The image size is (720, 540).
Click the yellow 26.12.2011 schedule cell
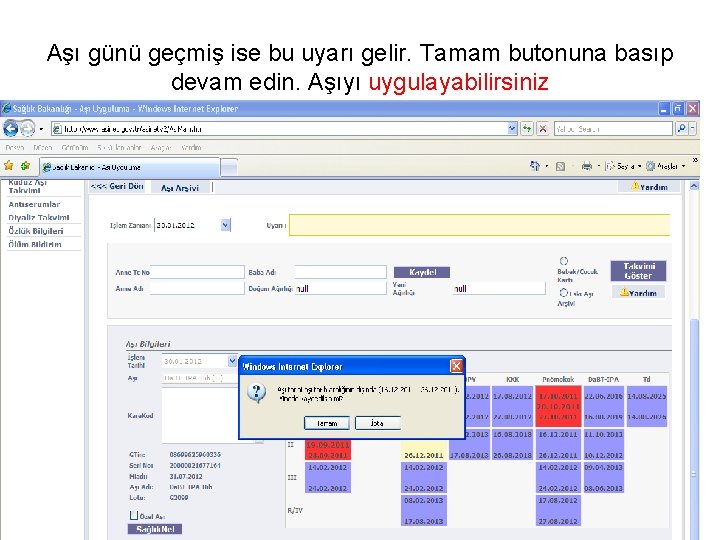point(423,450)
